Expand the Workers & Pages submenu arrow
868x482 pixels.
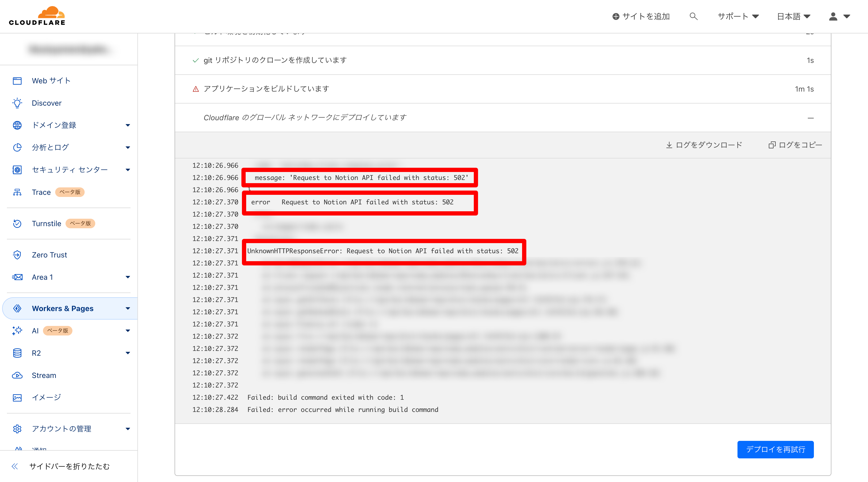coord(128,308)
